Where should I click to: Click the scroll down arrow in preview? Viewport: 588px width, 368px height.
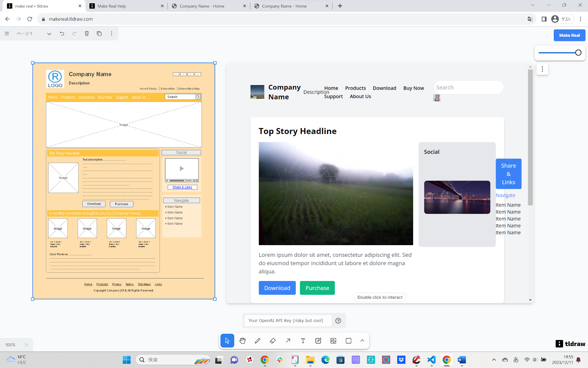530,300
